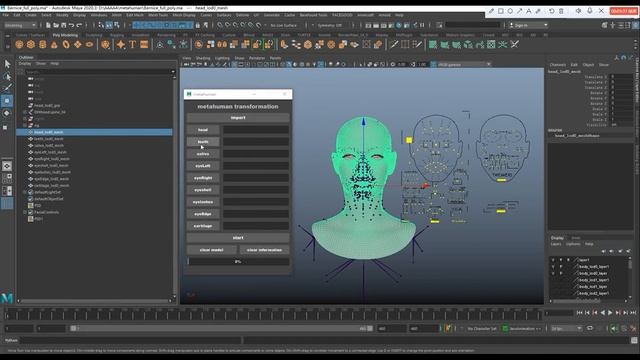This screenshot has height=360, width=640.
Task: Click the Undo arrow in status line
Action: pos(71,25)
